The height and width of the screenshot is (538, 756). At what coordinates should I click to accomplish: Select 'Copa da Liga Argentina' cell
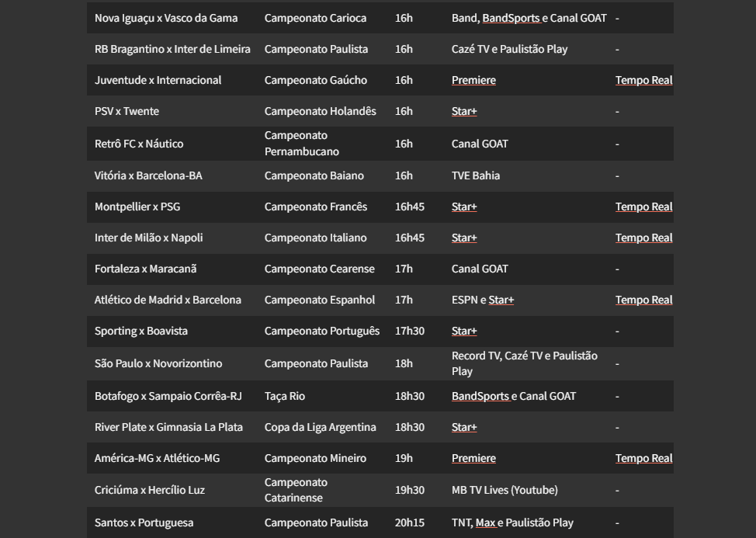320,427
